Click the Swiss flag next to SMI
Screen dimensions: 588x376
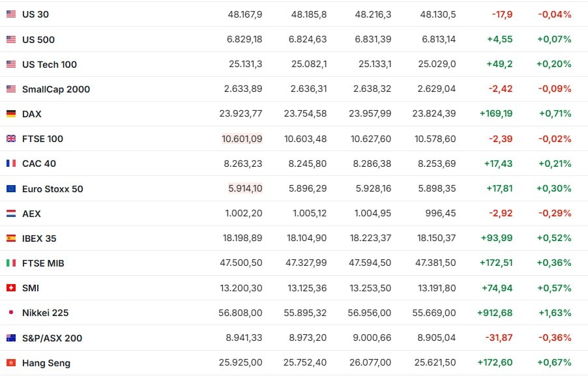[11, 288]
